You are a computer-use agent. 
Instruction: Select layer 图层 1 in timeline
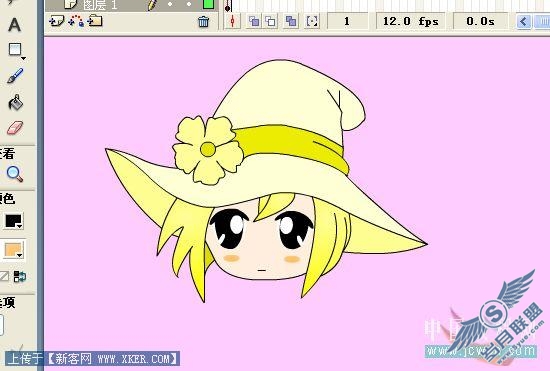[x=100, y=5]
